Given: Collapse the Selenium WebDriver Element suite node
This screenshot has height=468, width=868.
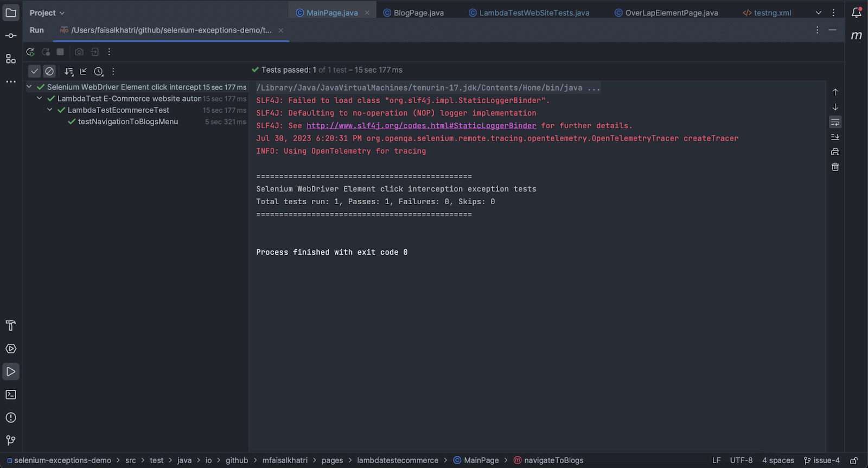Looking at the screenshot, I should pyautogui.click(x=29, y=87).
